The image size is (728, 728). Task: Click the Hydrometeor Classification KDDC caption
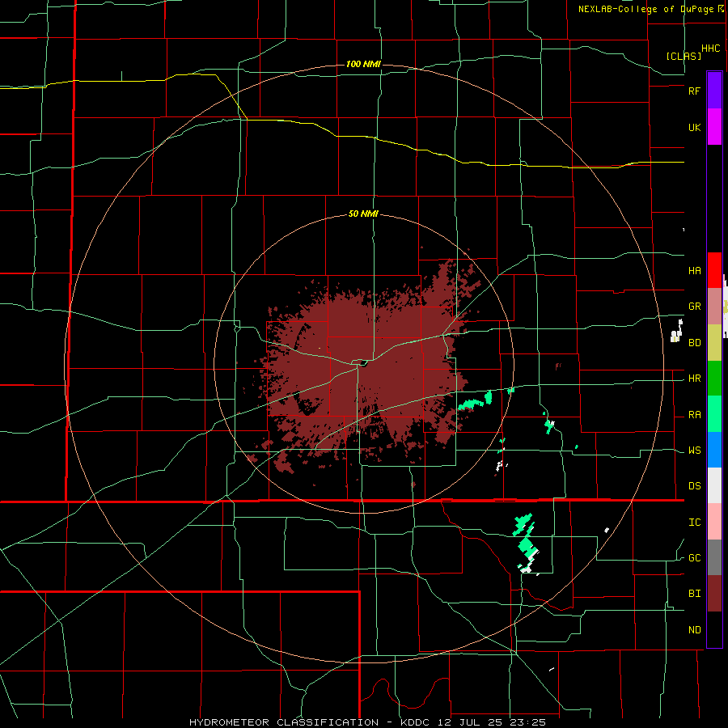(x=367, y=722)
